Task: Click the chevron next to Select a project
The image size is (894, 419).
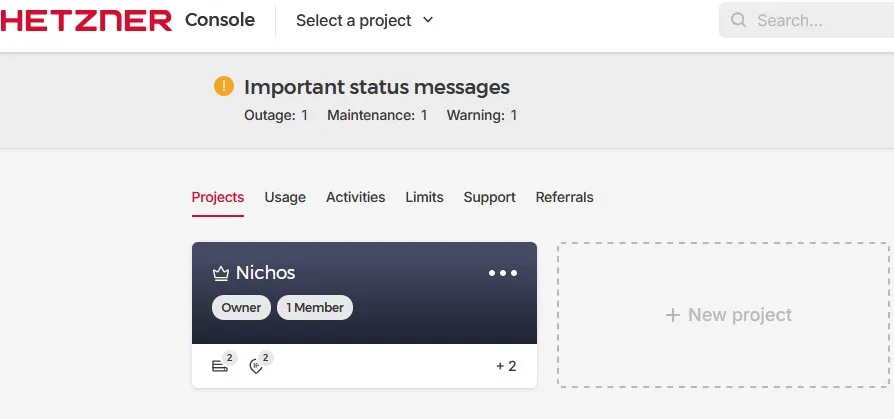Action: (x=428, y=20)
